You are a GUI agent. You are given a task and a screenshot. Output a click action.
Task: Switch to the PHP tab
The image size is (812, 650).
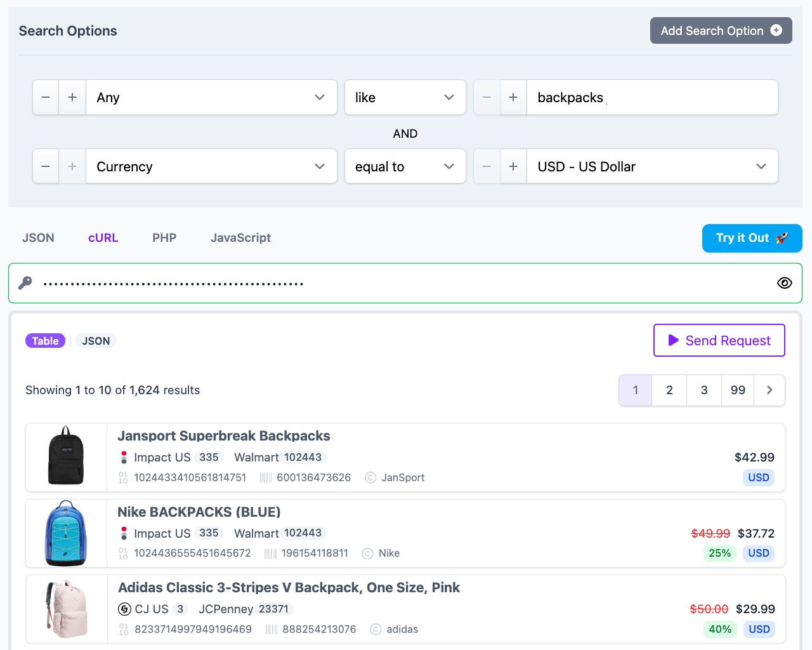164,238
